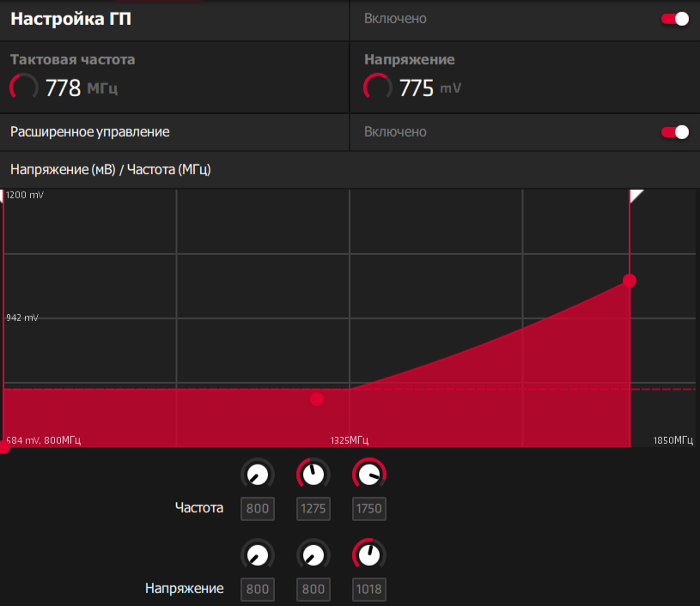Click the Настройка ГП heading

coord(71,19)
